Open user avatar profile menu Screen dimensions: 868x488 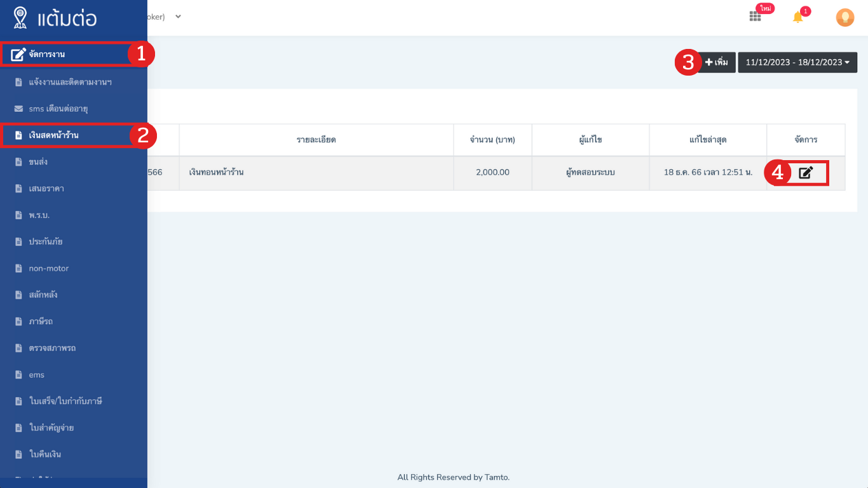[x=845, y=17]
